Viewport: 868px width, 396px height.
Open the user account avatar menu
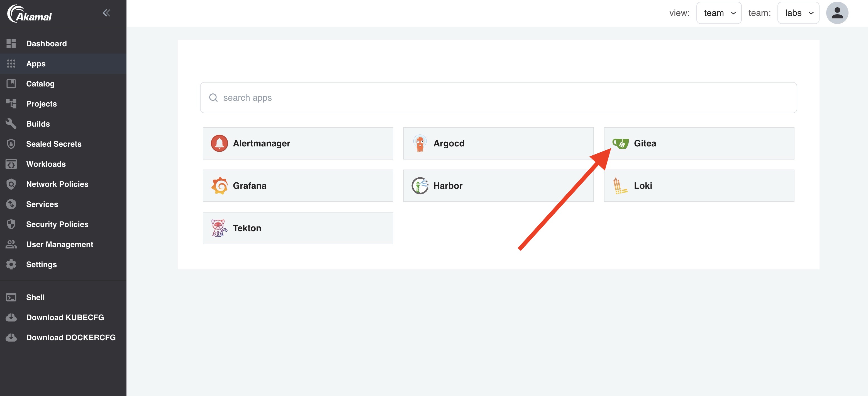click(x=837, y=13)
